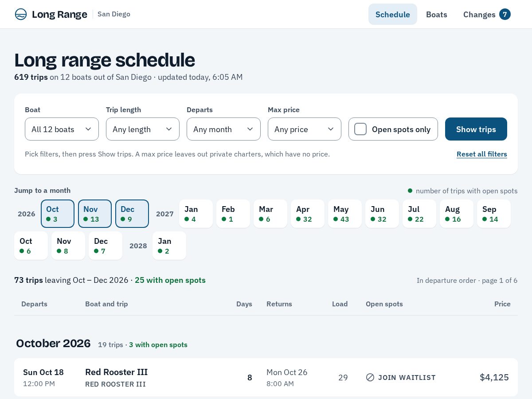Click the Departs column header
Image resolution: width=532 pixels, height=399 pixels.
34,304
